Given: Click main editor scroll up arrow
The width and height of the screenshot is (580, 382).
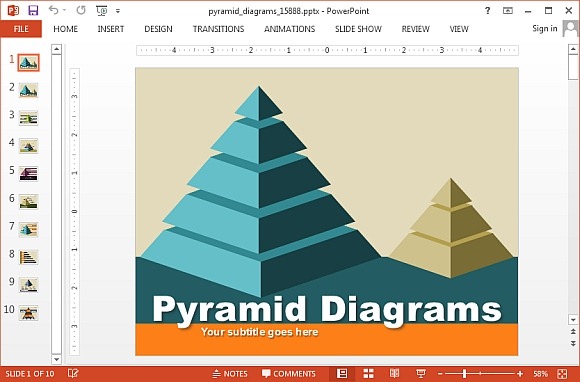Looking at the screenshot, I should pyautogui.click(x=573, y=49).
